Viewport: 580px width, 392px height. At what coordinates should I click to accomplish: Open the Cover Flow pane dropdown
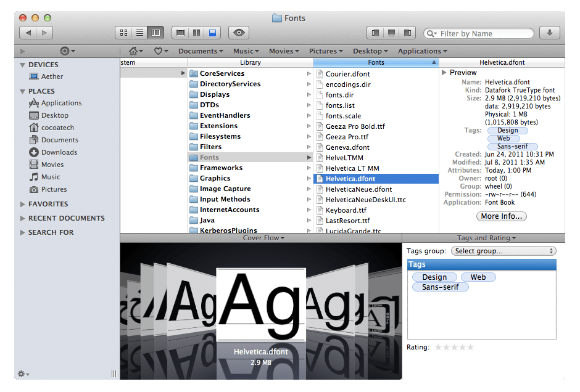263,238
